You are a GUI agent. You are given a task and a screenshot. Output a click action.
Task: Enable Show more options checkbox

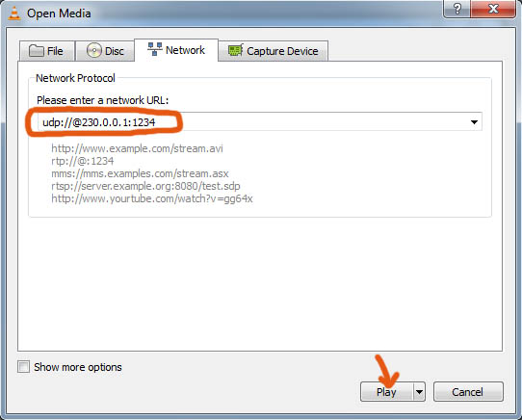tap(24, 367)
